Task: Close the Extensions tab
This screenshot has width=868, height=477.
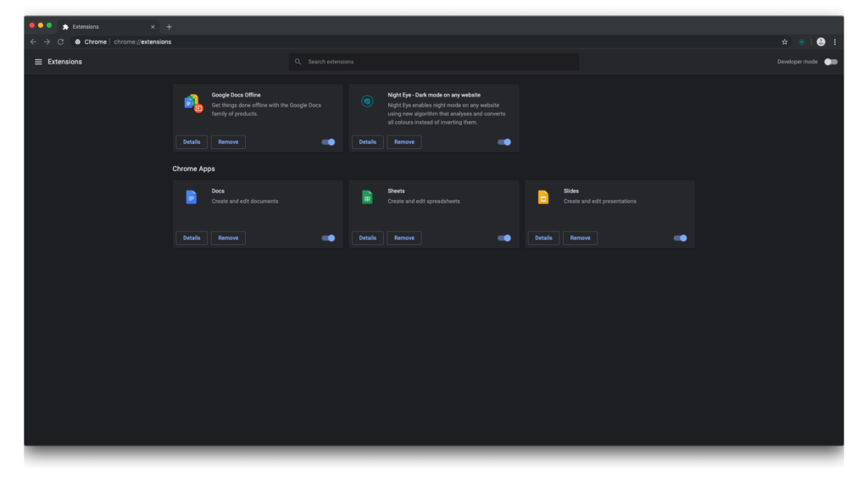Action: (153, 26)
